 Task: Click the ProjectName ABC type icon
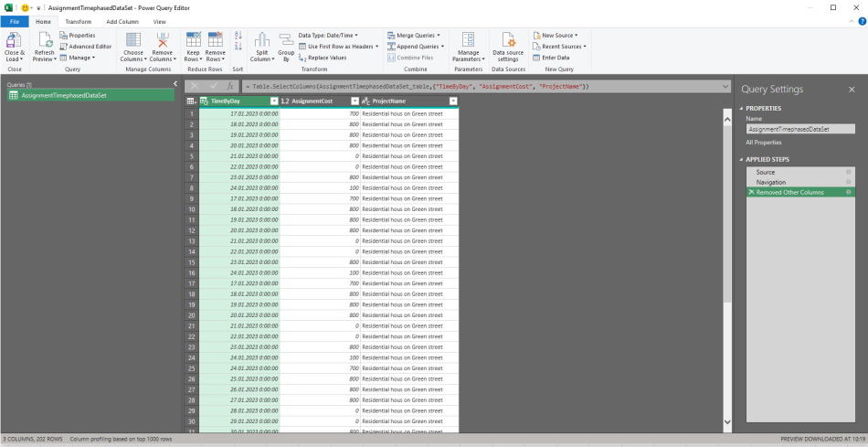pyautogui.click(x=365, y=101)
